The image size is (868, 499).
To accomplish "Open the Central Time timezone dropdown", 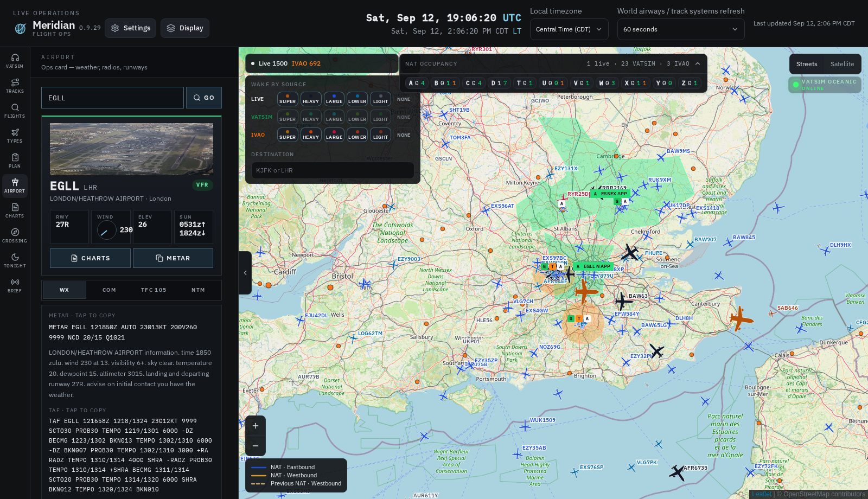I will [x=569, y=29].
